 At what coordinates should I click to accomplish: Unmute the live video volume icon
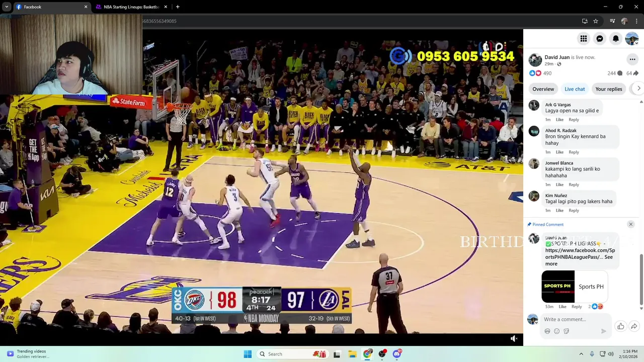(x=514, y=338)
